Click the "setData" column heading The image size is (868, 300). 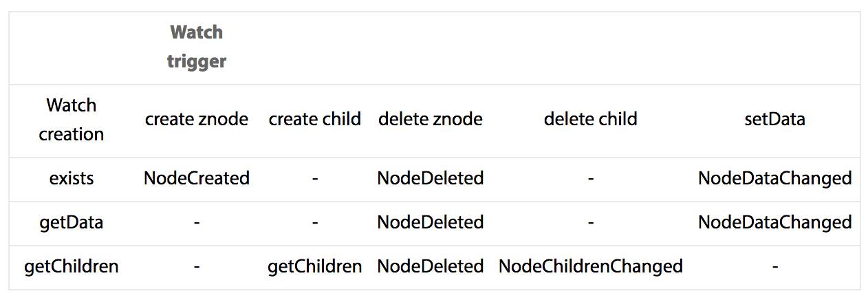tap(774, 119)
